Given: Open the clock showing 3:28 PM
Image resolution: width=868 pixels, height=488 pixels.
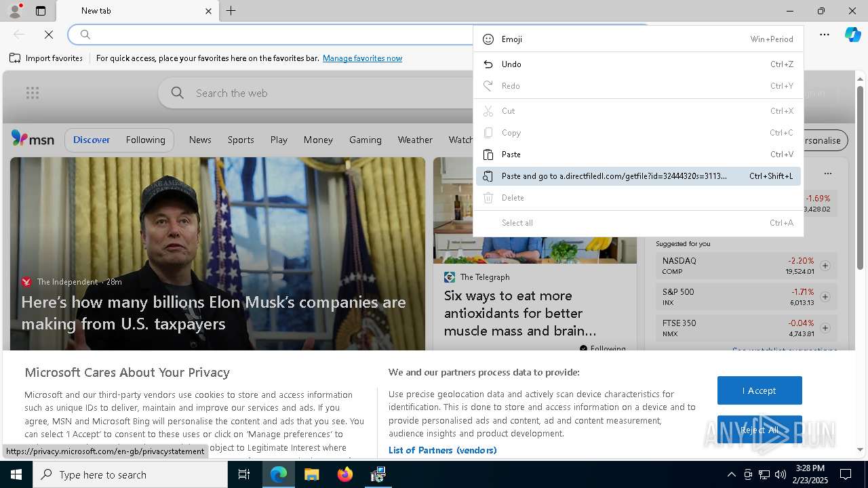Looking at the screenshot, I should tap(810, 474).
